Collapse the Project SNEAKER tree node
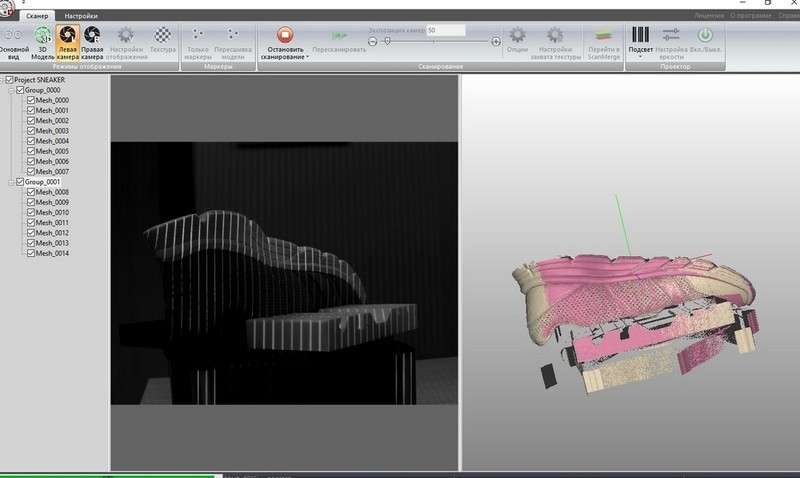 tap(3, 80)
